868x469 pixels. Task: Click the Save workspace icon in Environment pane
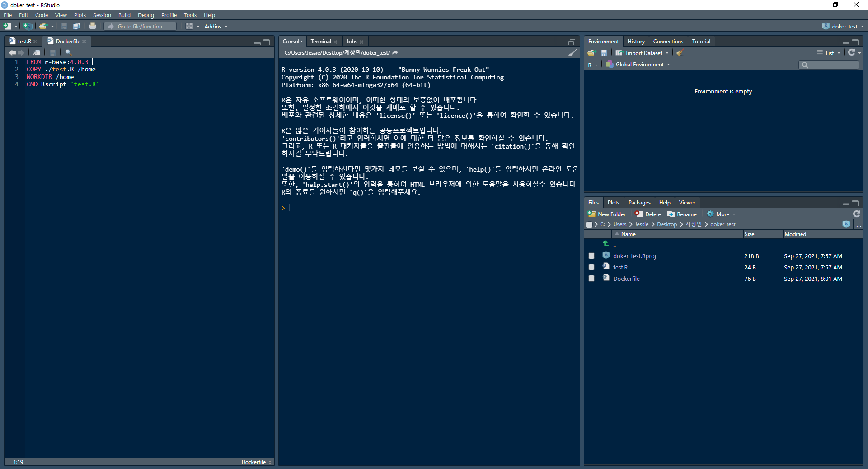604,53
